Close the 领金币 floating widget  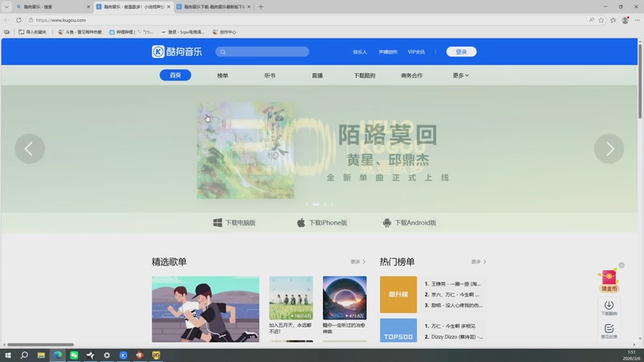point(621,265)
